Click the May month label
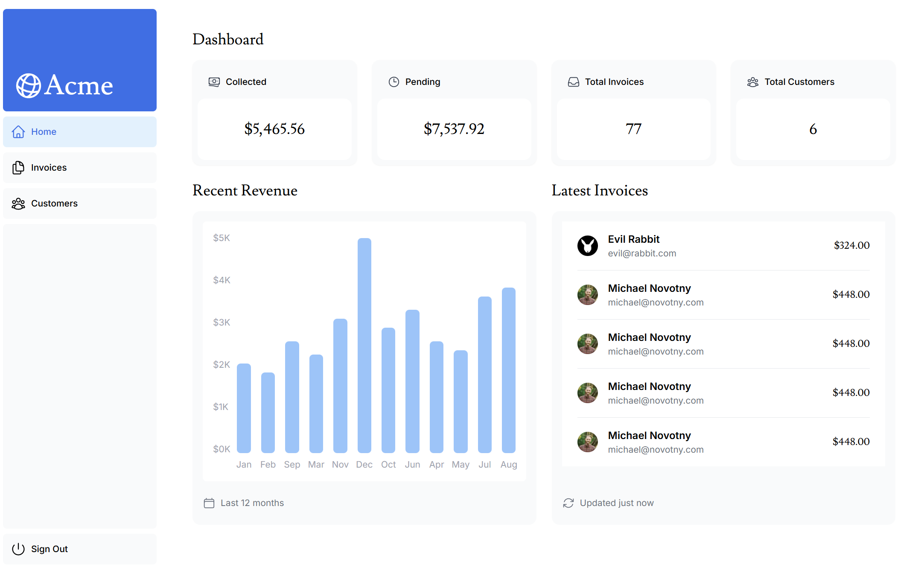 (x=461, y=465)
